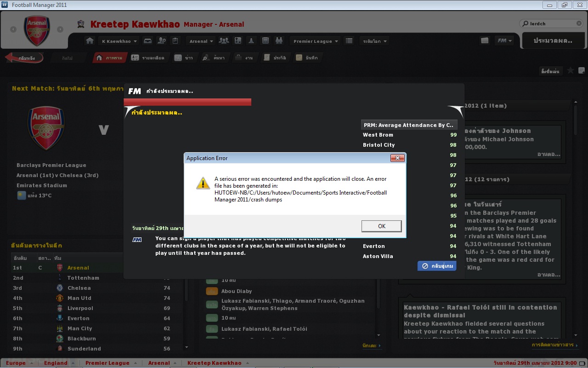Click the blue กลับสู่เกม button
Viewport: 588px width, 368px height.
click(x=437, y=266)
